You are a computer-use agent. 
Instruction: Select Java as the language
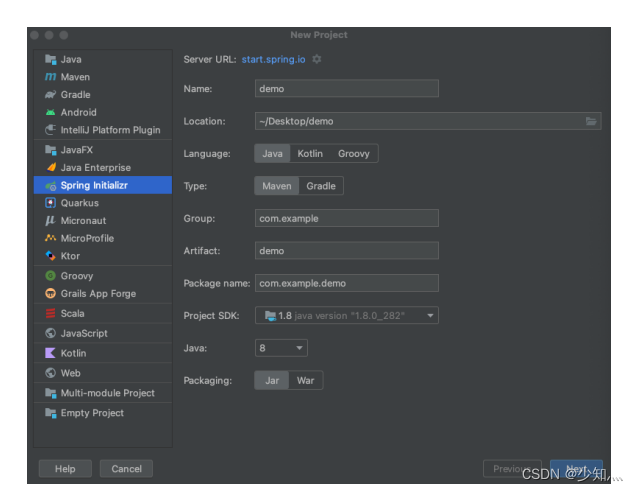pyautogui.click(x=272, y=153)
